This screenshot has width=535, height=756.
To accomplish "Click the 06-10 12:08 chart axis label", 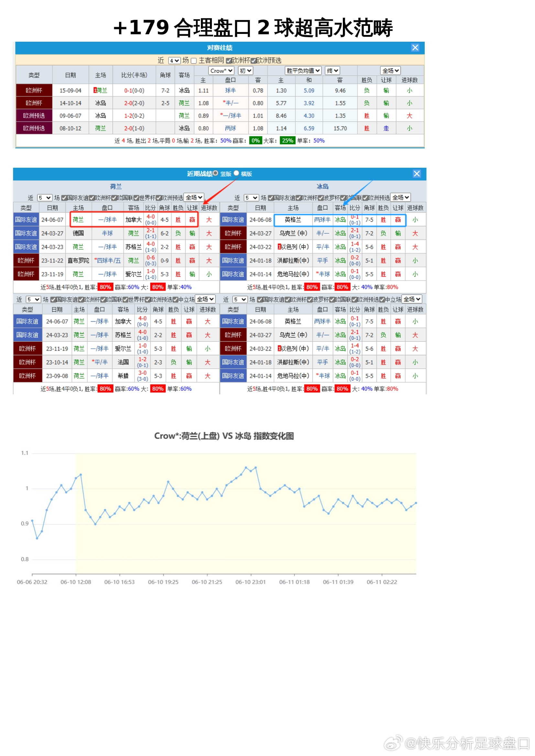I will [x=76, y=582].
